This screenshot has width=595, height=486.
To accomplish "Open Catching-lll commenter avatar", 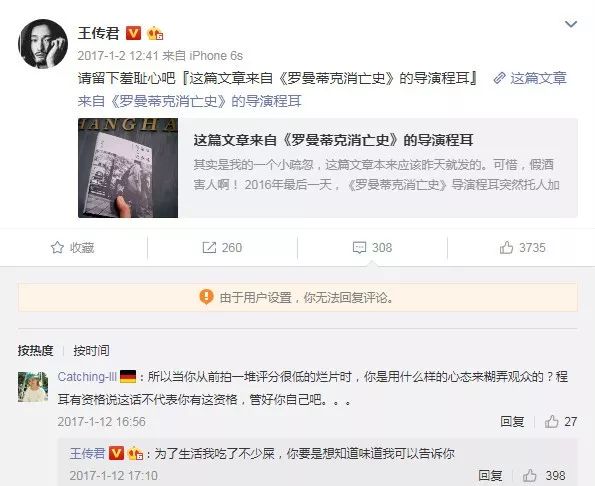I will click(33, 387).
